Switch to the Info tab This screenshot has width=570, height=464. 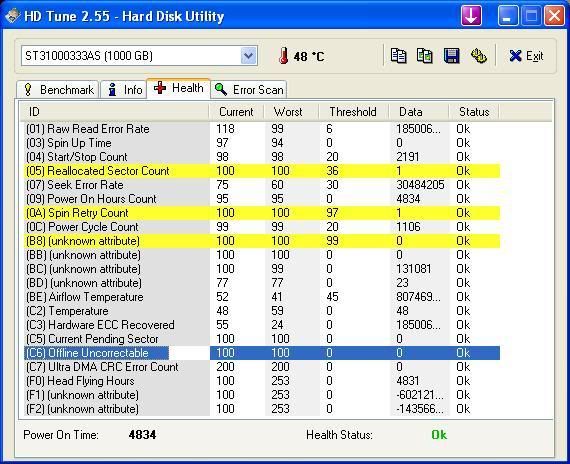point(124,89)
